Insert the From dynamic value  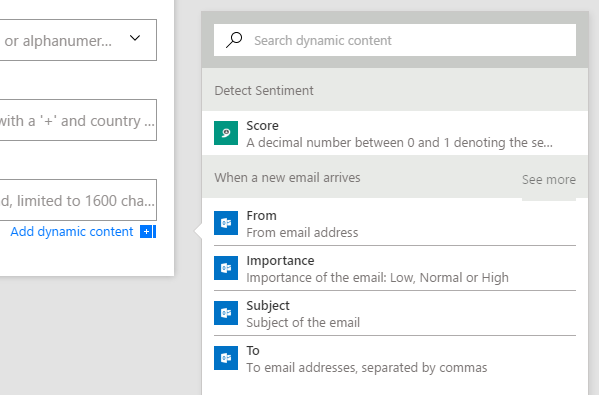(x=395, y=223)
